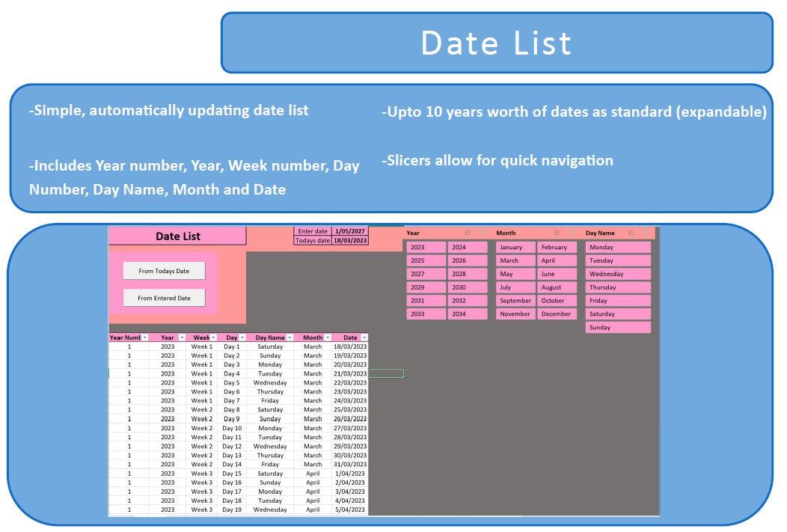Select Sunday in the Day Name slicer
The image size is (787, 532).
(617, 327)
